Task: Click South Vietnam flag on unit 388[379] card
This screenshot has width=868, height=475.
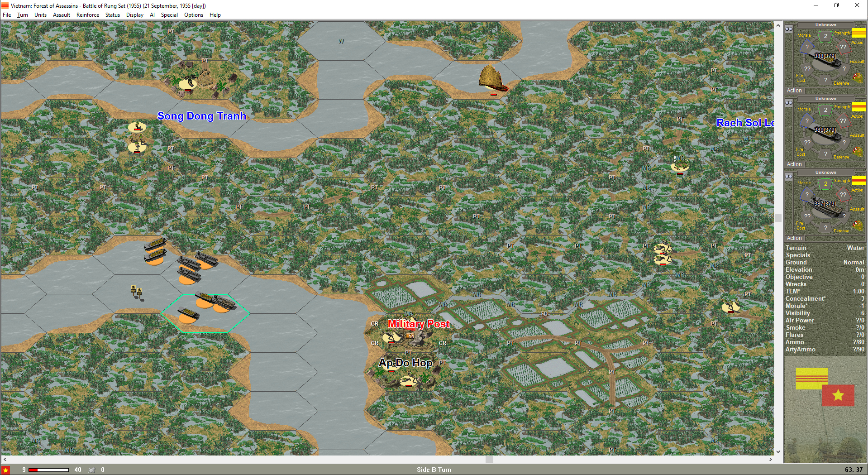Action: pos(858,33)
